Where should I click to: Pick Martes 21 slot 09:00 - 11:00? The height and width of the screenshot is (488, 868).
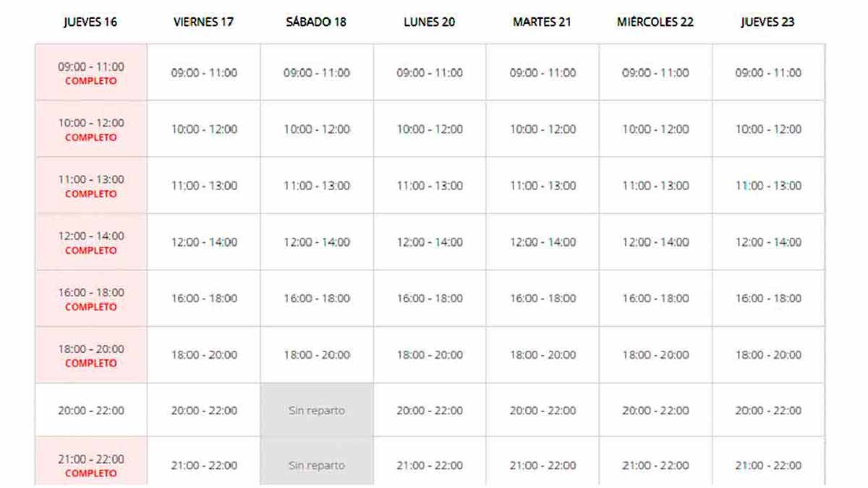[x=542, y=72]
